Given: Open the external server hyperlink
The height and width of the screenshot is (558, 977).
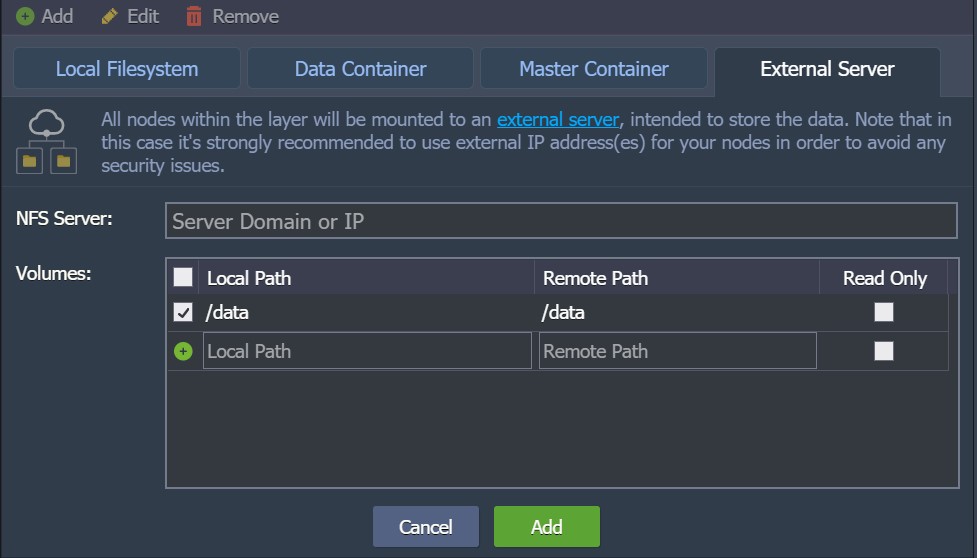Looking at the screenshot, I should click(558, 119).
